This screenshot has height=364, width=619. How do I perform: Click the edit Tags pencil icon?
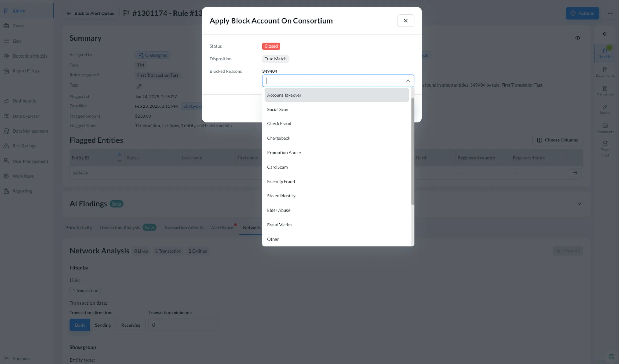point(139,86)
